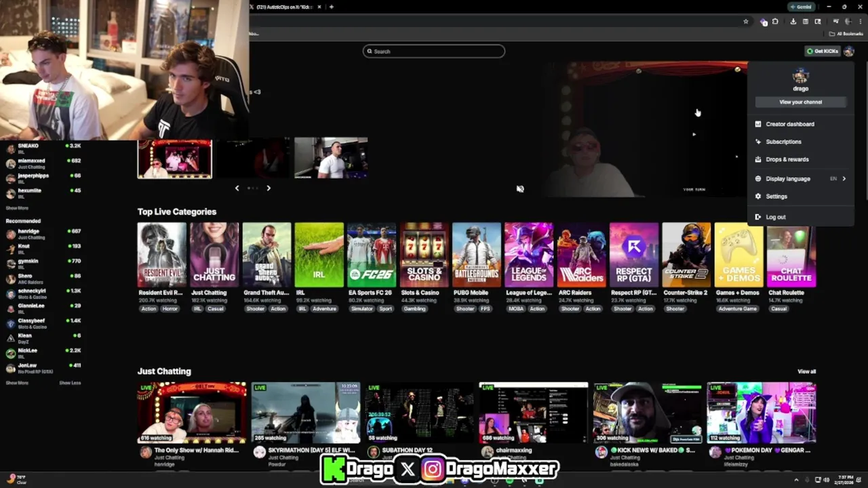
Task: Open the ARC Raiders category cover
Action: coord(581,255)
